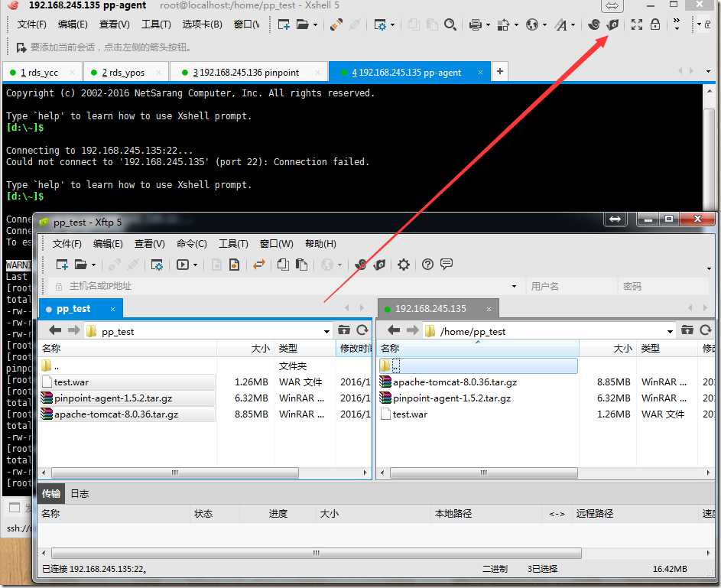Switch to 3 192.168.245.136 pinpoint tab
721x588 pixels.
click(248, 72)
